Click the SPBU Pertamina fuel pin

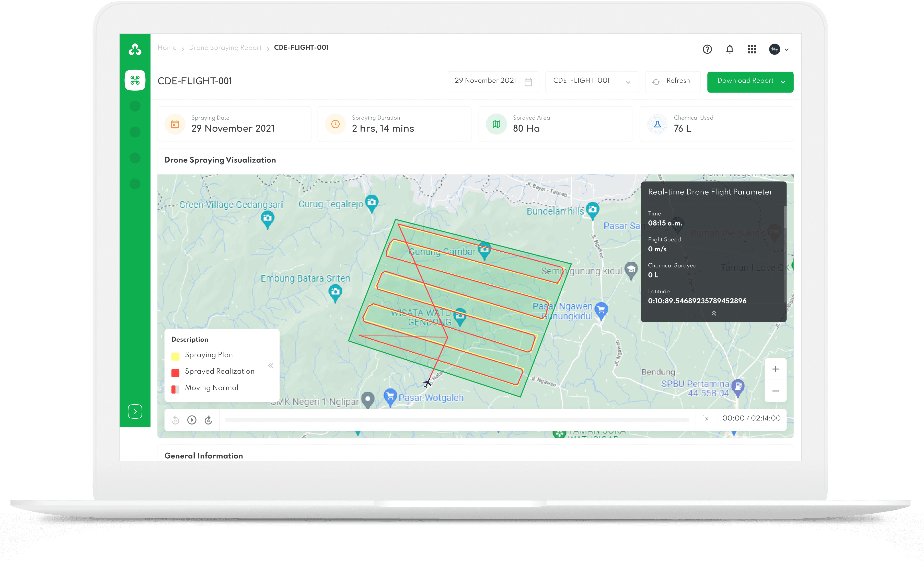click(x=738, y=388)
